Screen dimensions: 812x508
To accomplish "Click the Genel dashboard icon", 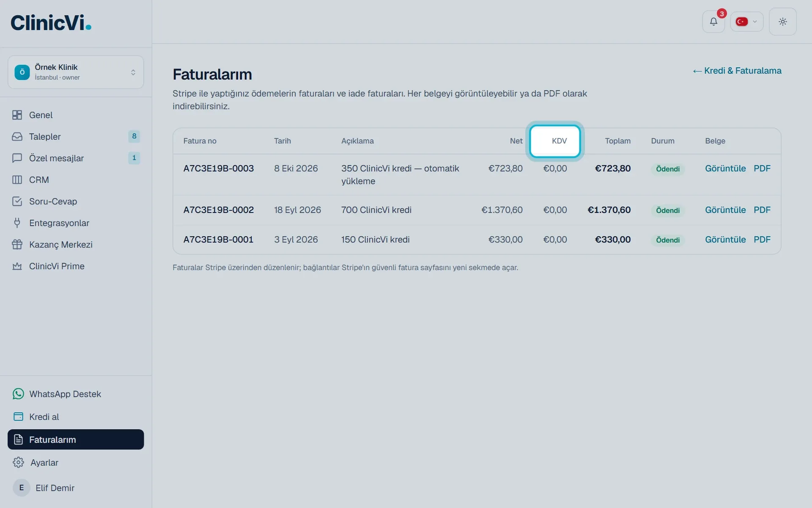I will pos(17,115).
